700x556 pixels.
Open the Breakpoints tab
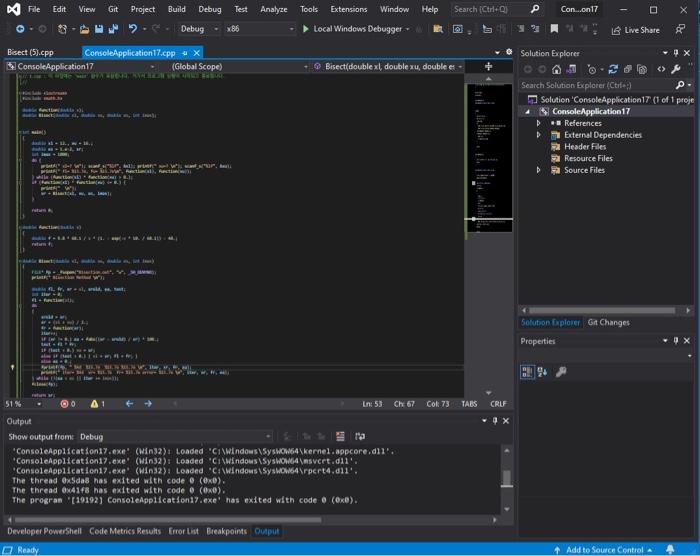click(x=226, y=531)
